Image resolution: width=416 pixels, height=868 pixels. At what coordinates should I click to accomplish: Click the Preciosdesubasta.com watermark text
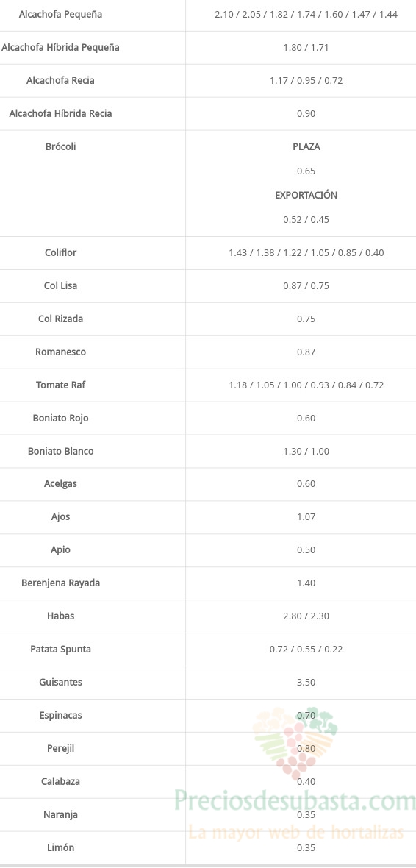click(x=294, y=801)
